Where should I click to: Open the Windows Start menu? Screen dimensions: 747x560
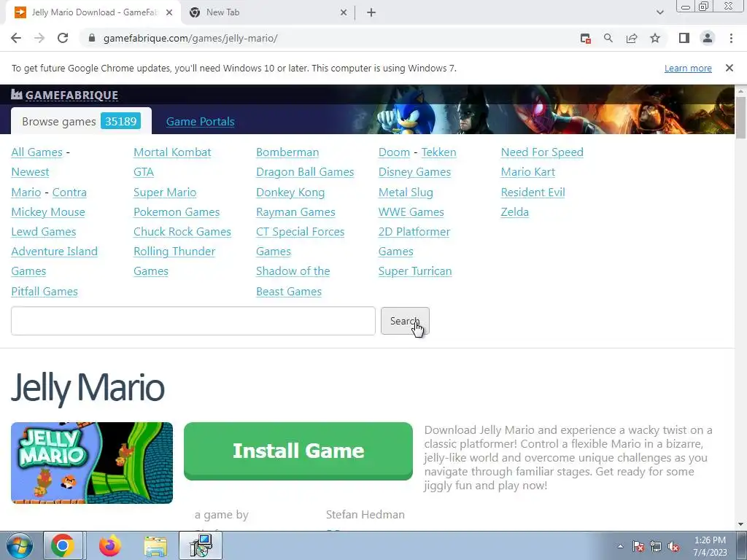(19, 545)
